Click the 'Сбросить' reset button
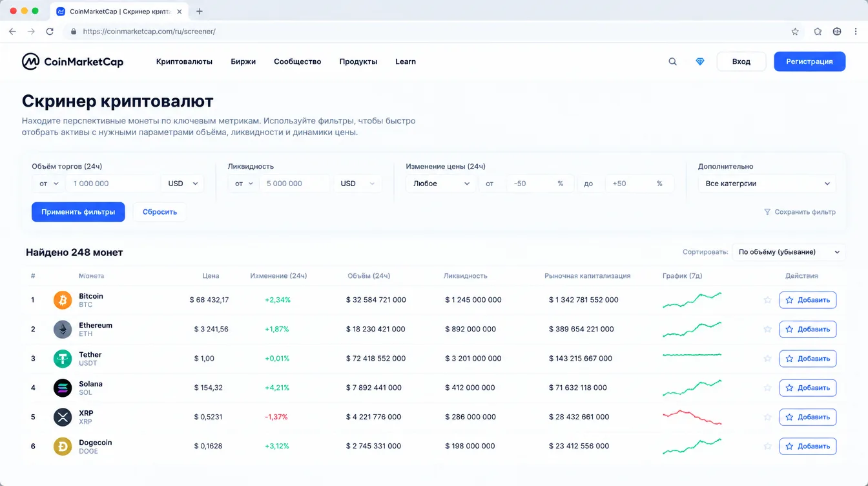The height and width of the screenshot is (486, 868). pos(160,212)
